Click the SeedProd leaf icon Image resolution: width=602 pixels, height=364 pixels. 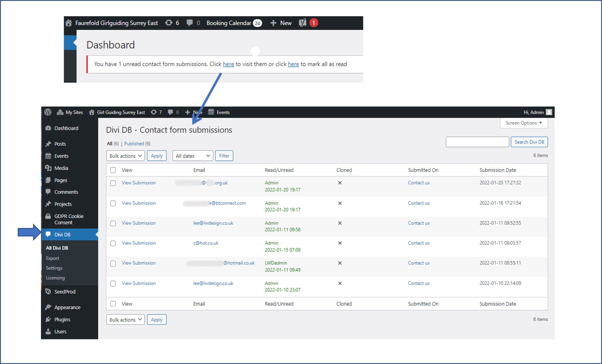[48, 291]
